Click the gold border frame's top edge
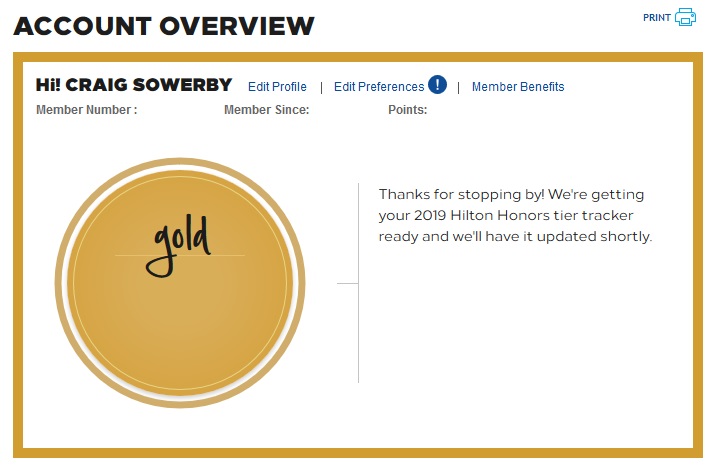Screen dimensions: 722x473 coord(360,57)
